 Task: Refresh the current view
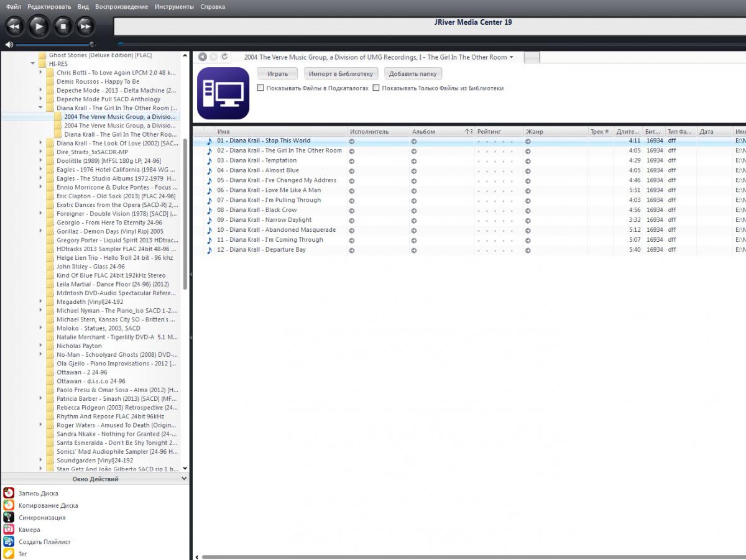pyautogui.click(x=224, y=57)
